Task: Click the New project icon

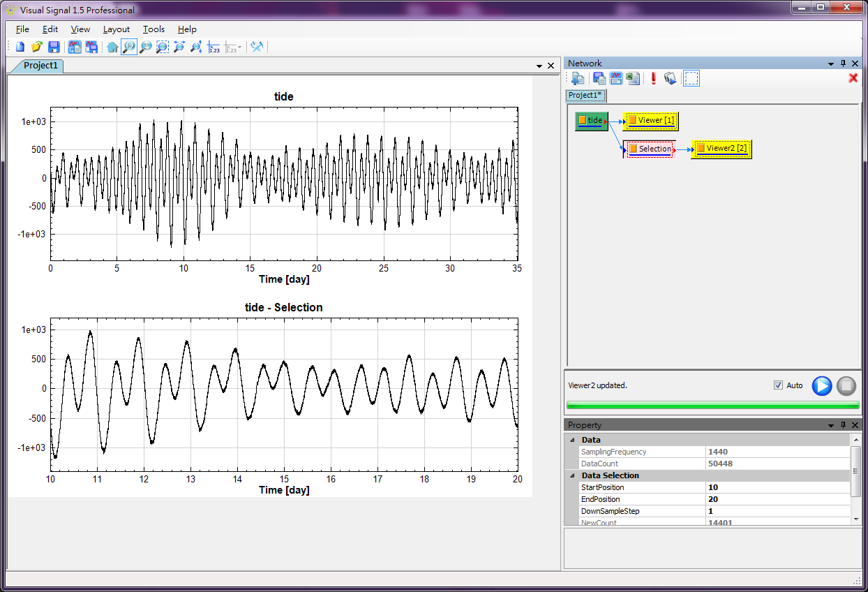Action: pos(20,47)
